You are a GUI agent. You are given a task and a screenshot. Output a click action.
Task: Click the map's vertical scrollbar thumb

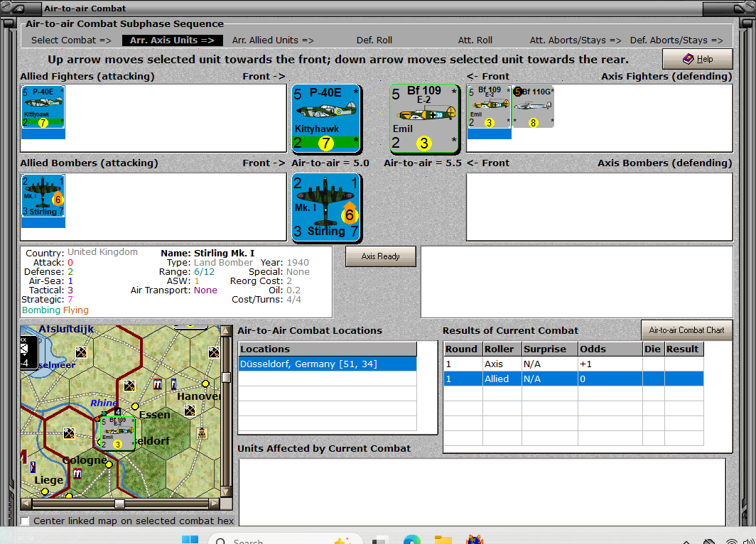coord(226,377)
